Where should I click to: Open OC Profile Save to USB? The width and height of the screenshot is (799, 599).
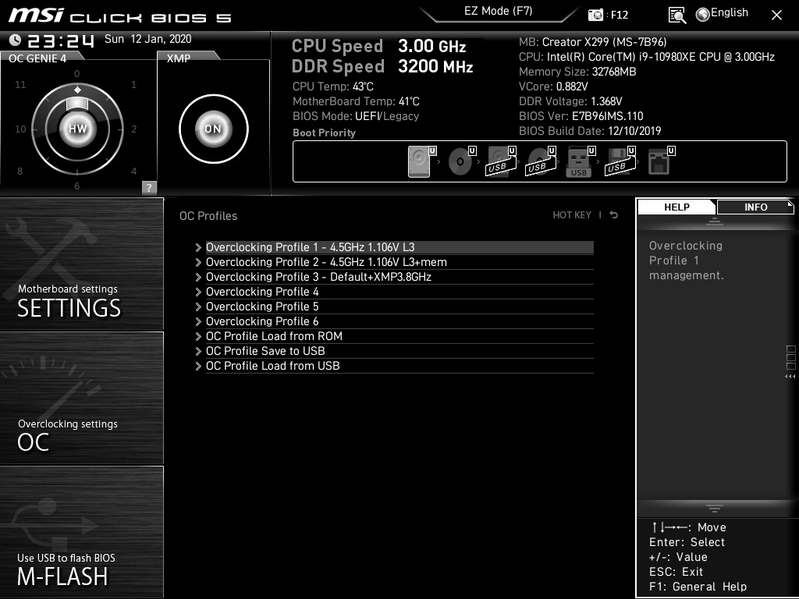400,351
